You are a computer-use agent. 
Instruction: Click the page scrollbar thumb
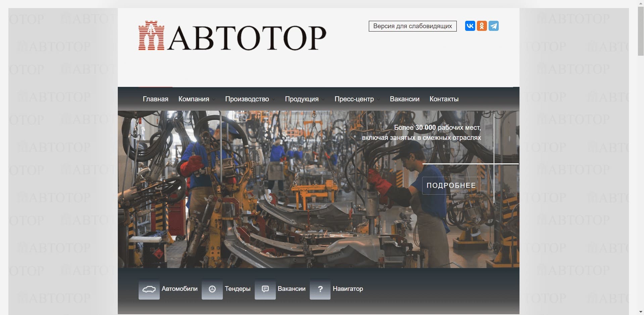click(x=641, y=31)
